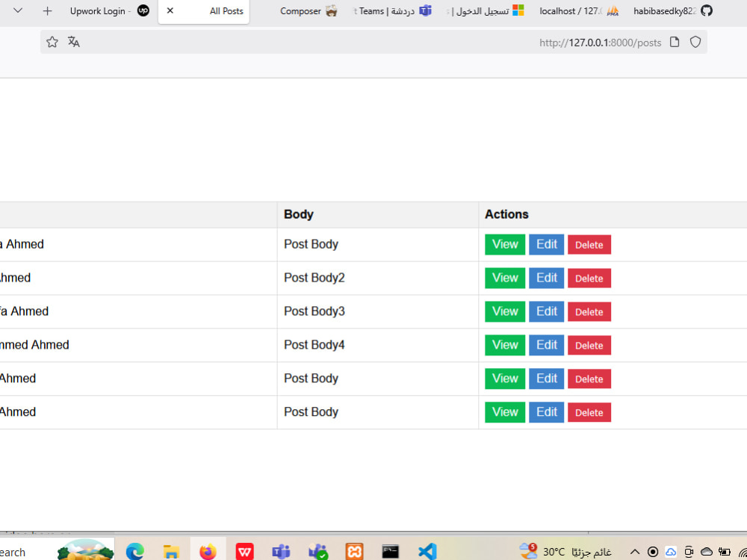Edit the post with body Post Body3

pos(547,311)
